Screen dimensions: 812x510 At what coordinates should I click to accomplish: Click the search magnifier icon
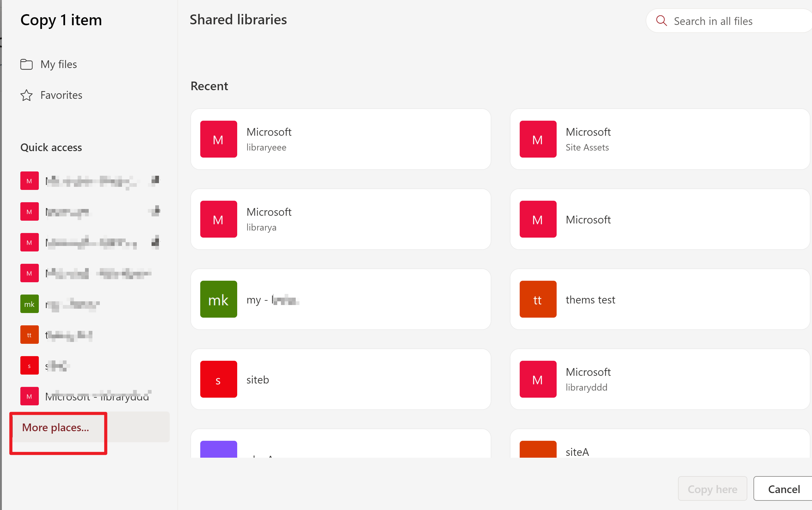(x=661, y=21)
